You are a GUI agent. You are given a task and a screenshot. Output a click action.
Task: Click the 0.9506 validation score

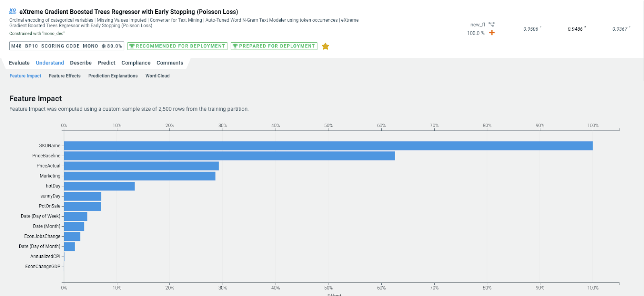point(530,29)
